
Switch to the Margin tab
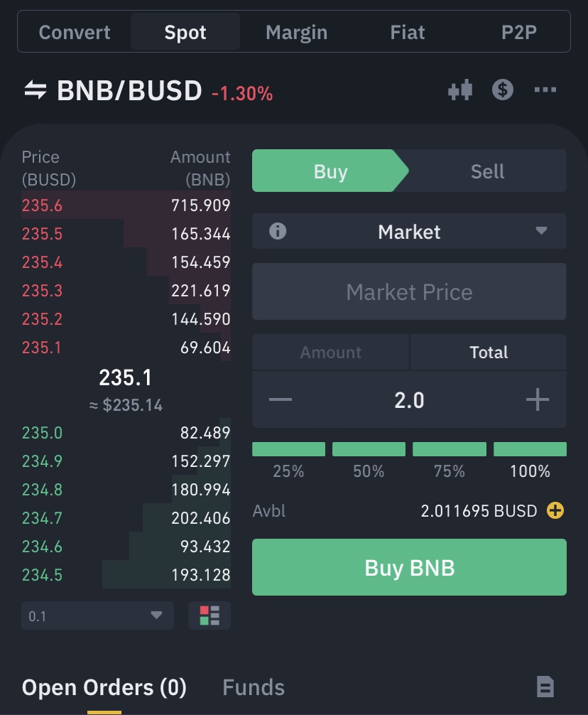296,33
